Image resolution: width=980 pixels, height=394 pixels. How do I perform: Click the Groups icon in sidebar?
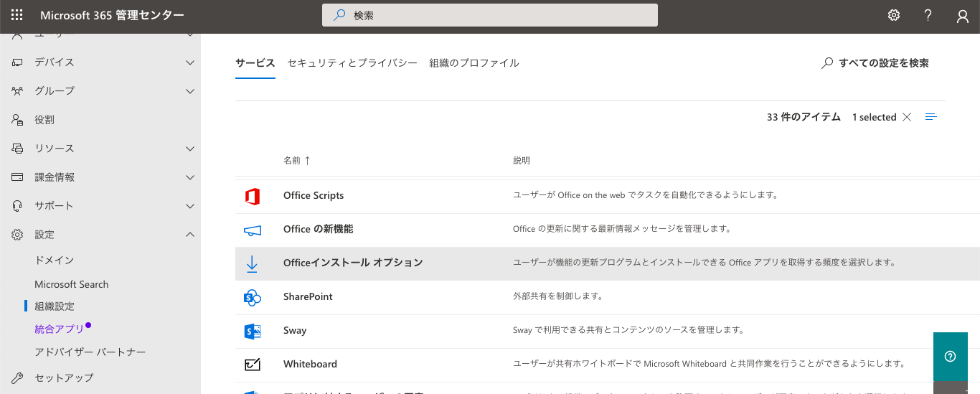(18, 91)
